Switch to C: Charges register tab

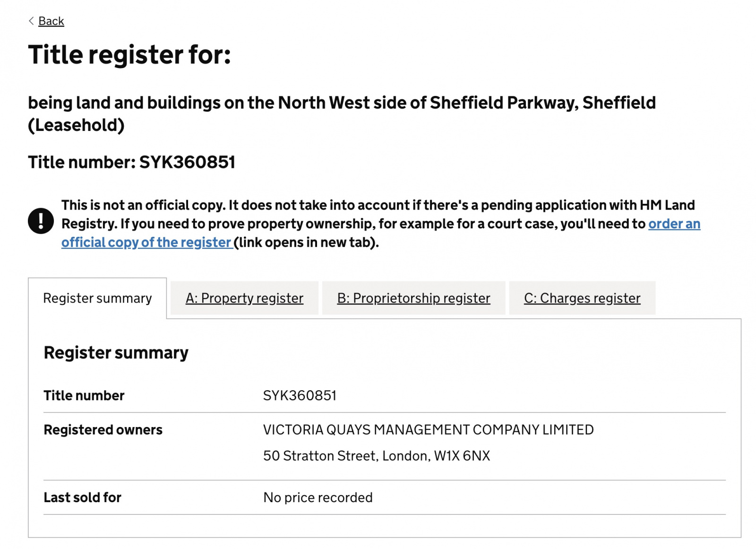click(582, 298)
